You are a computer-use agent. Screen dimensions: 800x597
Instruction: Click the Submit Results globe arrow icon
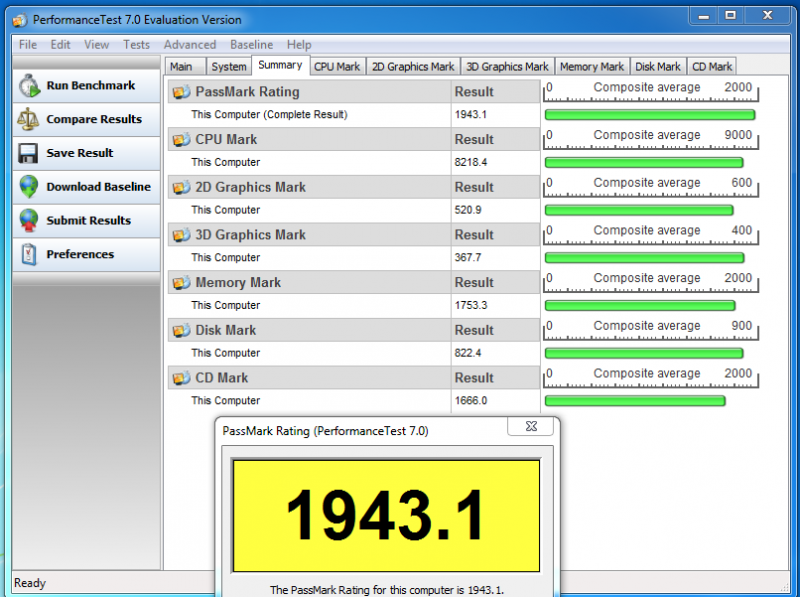(29, 220)
